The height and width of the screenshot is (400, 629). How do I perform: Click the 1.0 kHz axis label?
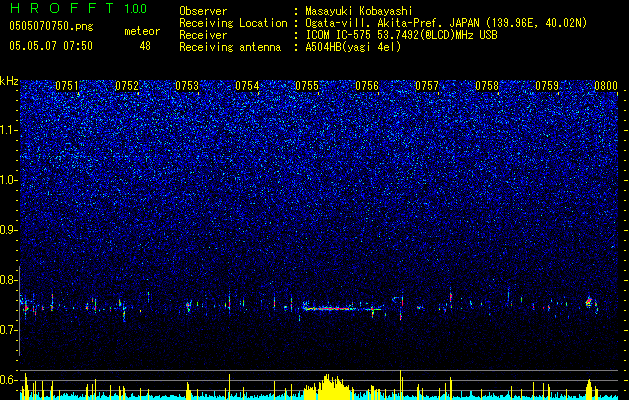[x=8, y=180]
